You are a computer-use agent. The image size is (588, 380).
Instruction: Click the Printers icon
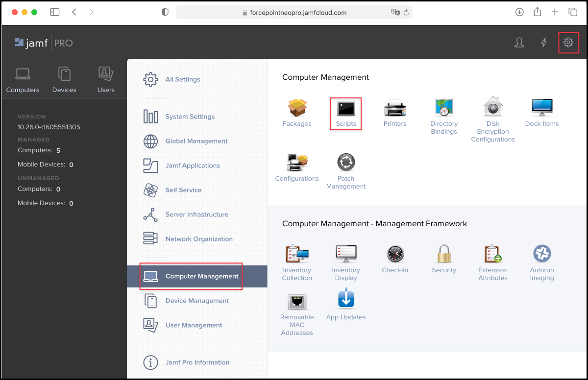coord(395,108)
